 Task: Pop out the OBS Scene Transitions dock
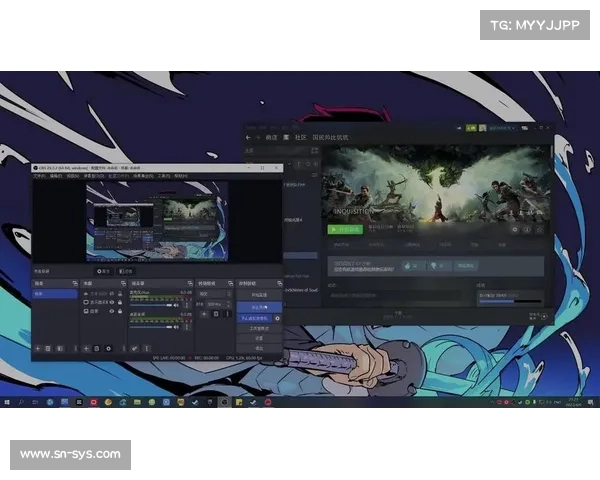coord(230,284)
